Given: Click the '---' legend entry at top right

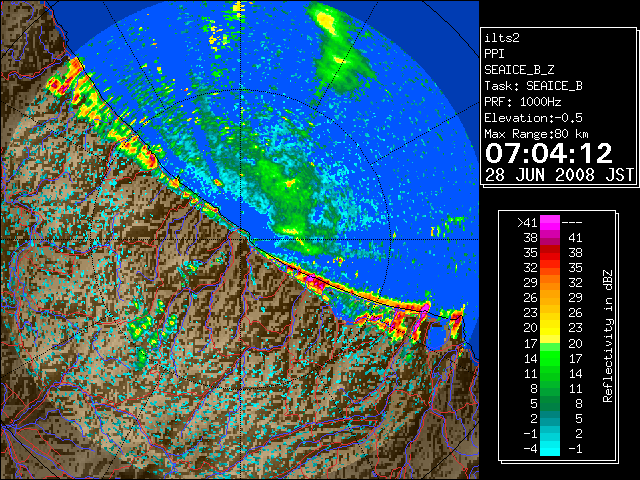Looking at the screenshot, I should (572, 222).
